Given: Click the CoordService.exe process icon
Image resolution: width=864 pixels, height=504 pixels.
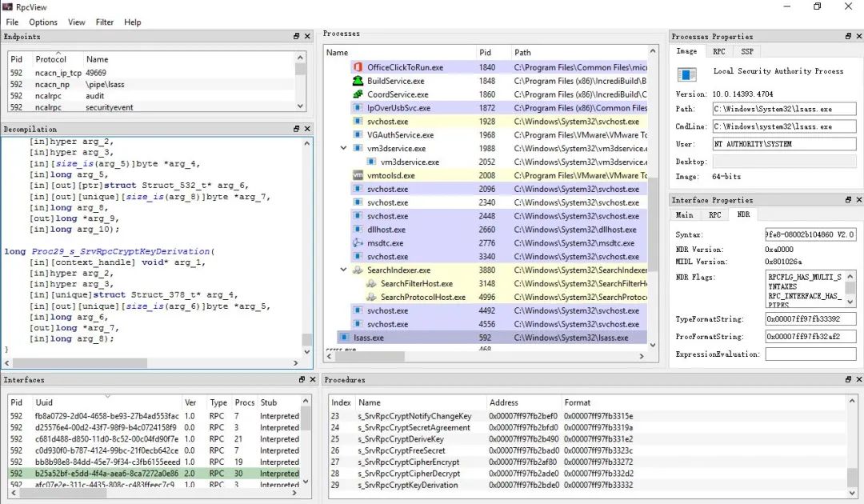Looking at the screenshot, I should click(358, 94).
